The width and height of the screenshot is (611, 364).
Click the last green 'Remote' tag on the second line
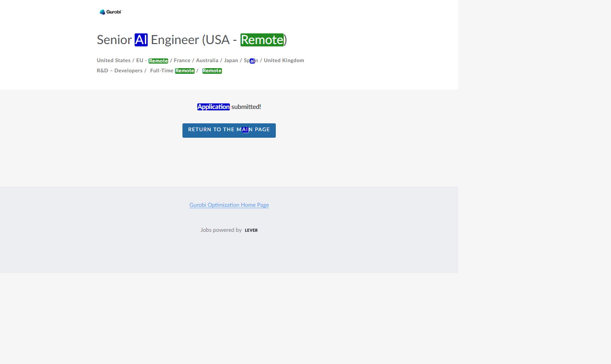point(212,71)
